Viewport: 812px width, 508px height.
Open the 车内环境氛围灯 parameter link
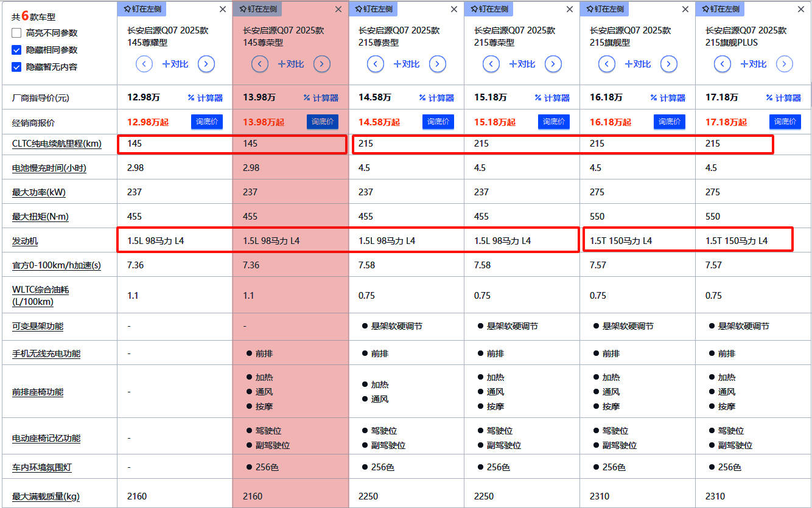click(42, 467)
